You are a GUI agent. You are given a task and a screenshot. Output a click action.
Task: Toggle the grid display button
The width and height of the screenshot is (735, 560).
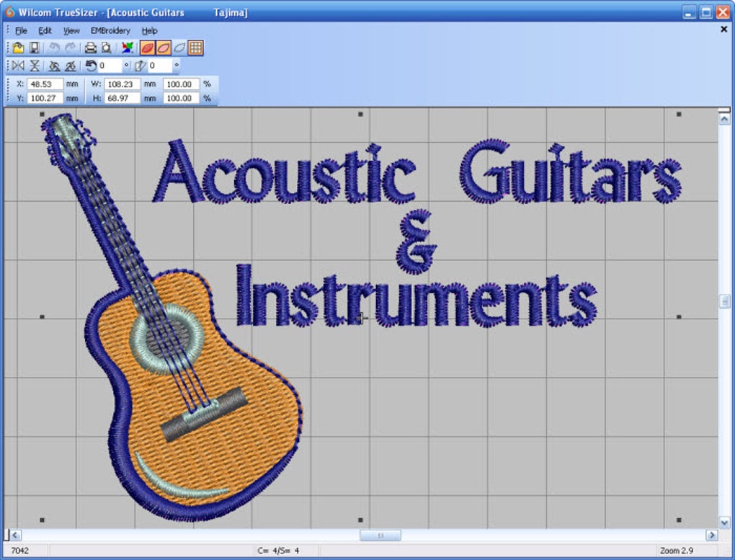coord(195,48)
